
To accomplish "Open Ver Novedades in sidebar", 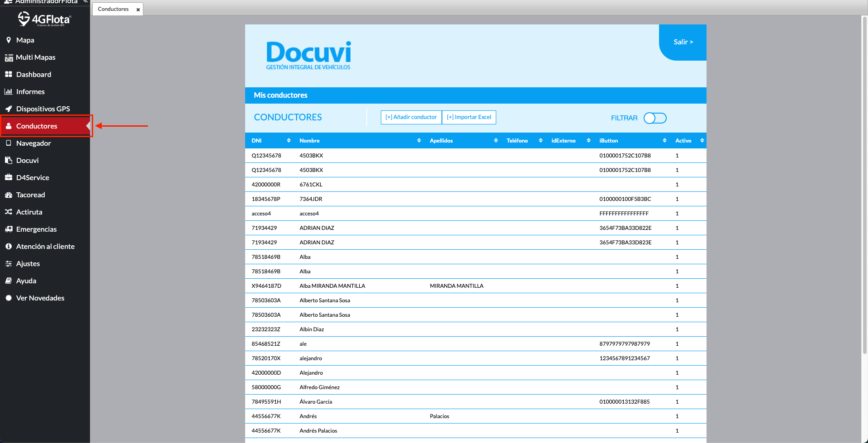I will tap(45, 298).
